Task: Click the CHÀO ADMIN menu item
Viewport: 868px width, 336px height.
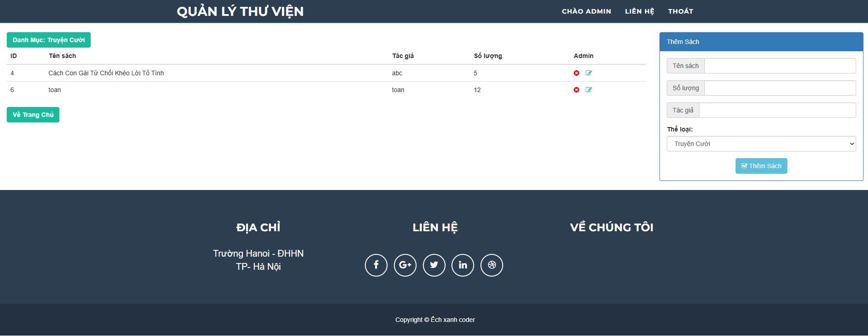Action: tap(586, 11)
